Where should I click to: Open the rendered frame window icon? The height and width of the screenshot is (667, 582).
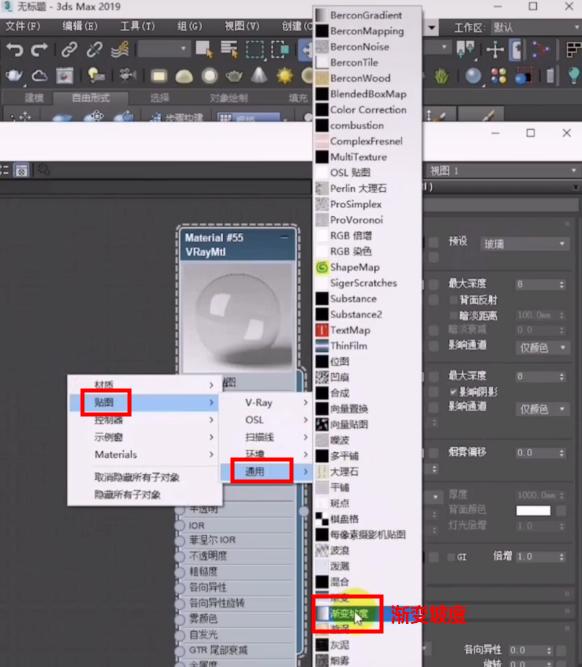tap(65, 76)
